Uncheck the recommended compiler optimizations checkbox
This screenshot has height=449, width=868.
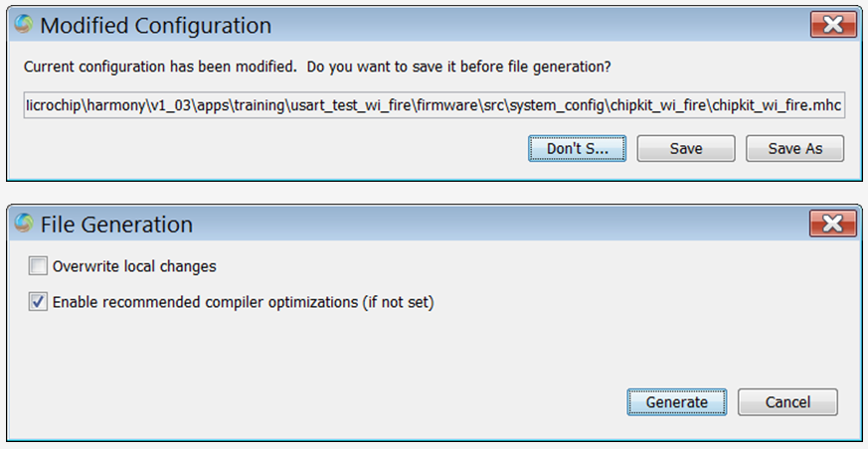click(x=38, y=302)
